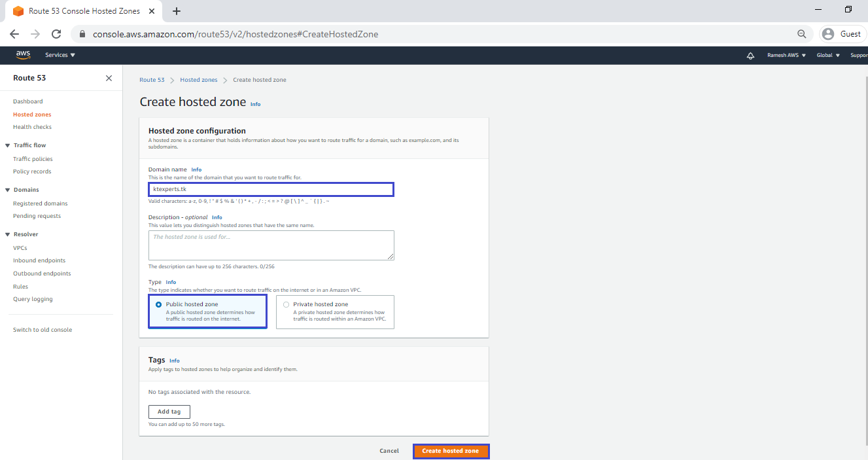Open the Services dropdown menu
This screenshot has height=460, width=868.
pyautogui.click(x=60, y=55)
